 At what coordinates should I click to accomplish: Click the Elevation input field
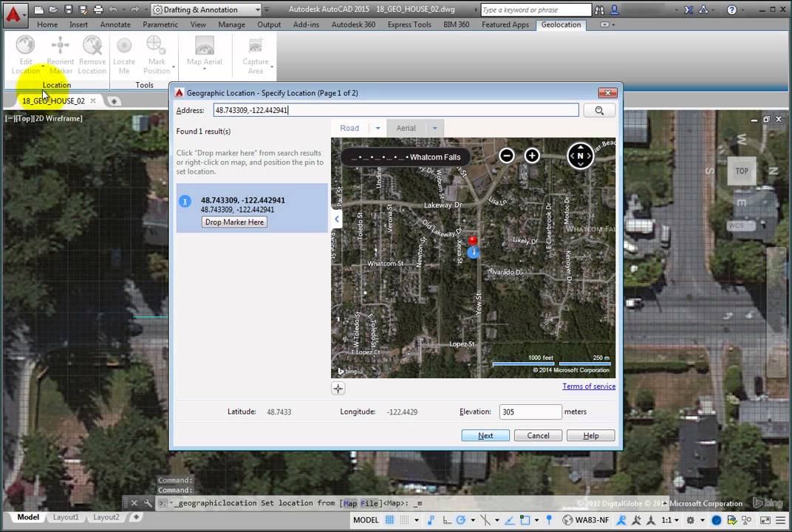[x=530, y=412]
